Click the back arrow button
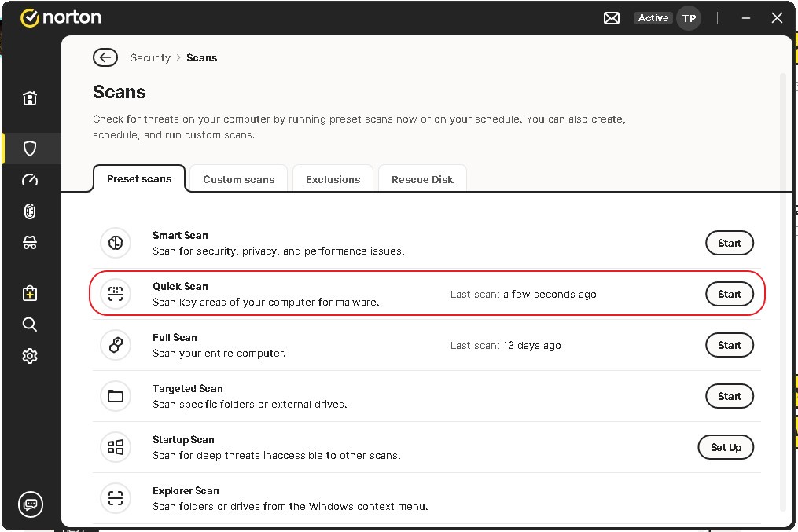Image resolution: width=798 pixels, height=532 pixels. pyautogui.click(x=105, y=57)
